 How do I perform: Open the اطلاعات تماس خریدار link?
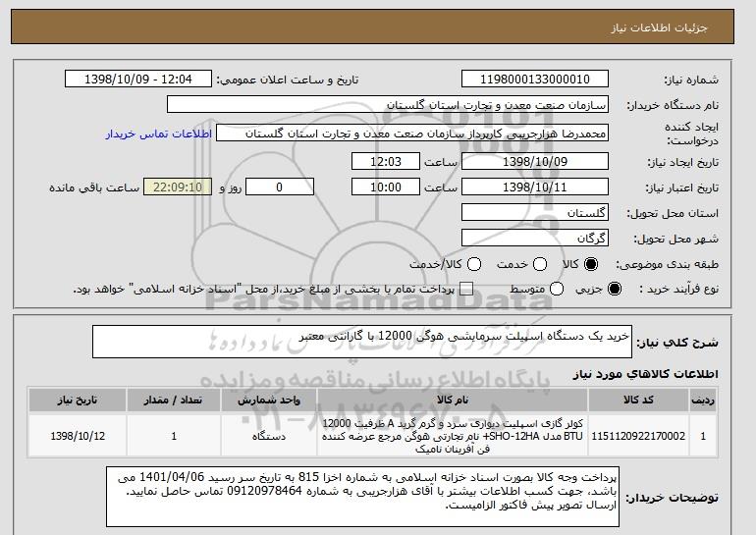coord(159,134)
